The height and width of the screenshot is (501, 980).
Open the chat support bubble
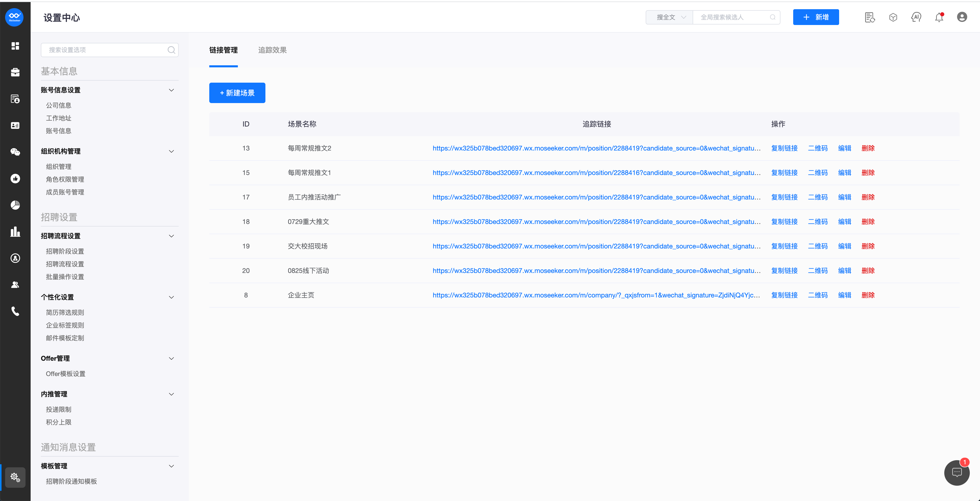(957, 472)
